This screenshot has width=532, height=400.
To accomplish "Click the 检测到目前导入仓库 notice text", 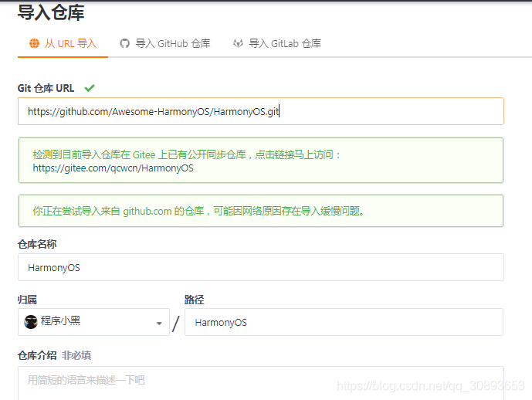I will click(x=187, y=154).
